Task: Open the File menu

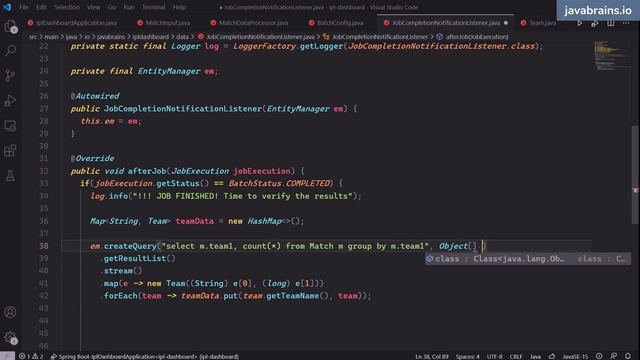Action: 24,7
